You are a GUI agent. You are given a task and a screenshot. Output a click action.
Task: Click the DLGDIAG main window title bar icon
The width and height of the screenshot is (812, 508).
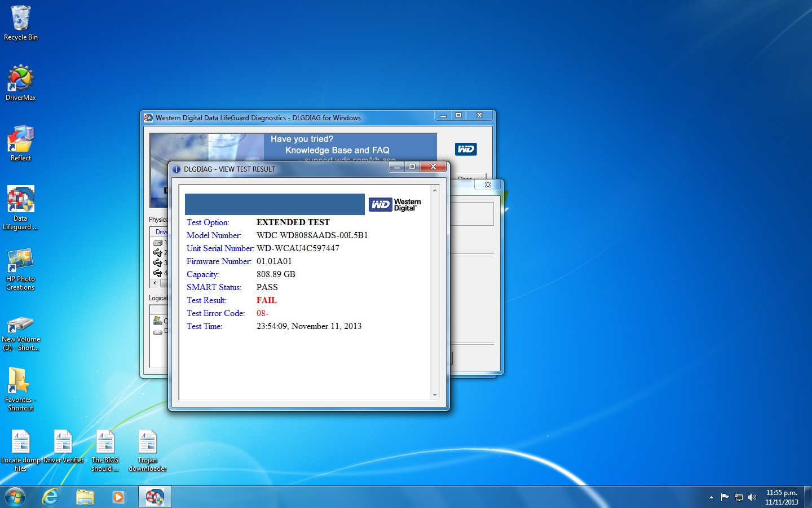(x=148, y=118)
